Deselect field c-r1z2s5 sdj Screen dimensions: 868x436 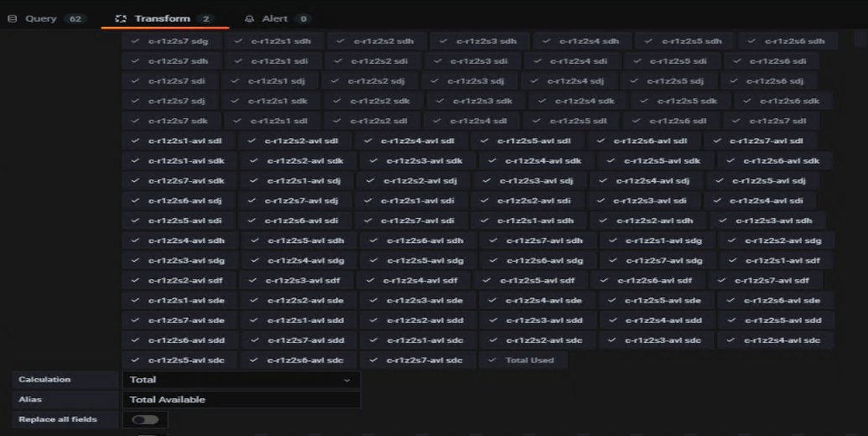[668, 80]
